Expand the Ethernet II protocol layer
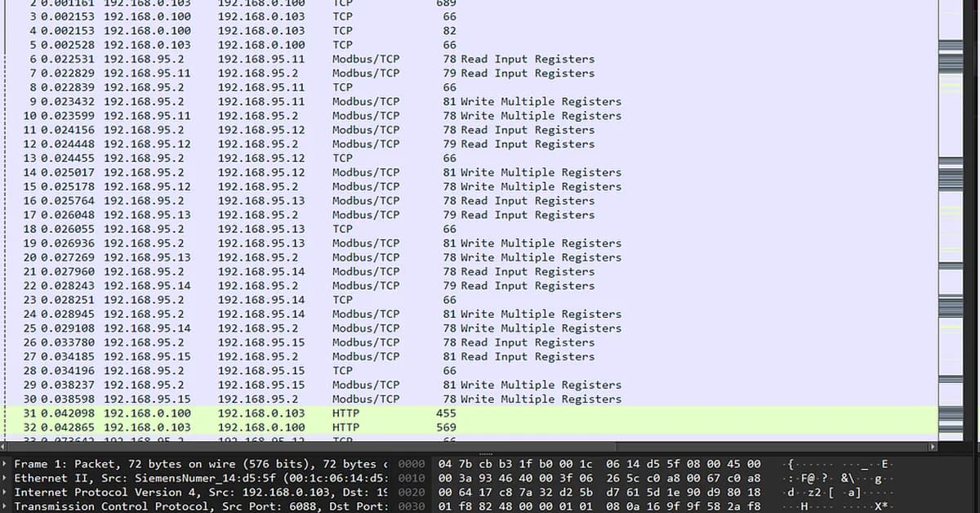The image size is (980, 513). [x=5, y=477]
